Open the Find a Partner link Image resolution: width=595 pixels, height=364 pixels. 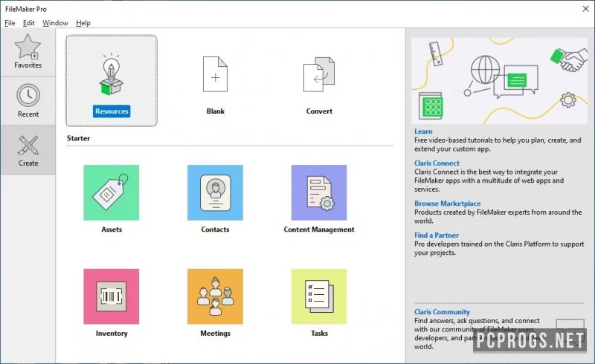click(437, 235)
